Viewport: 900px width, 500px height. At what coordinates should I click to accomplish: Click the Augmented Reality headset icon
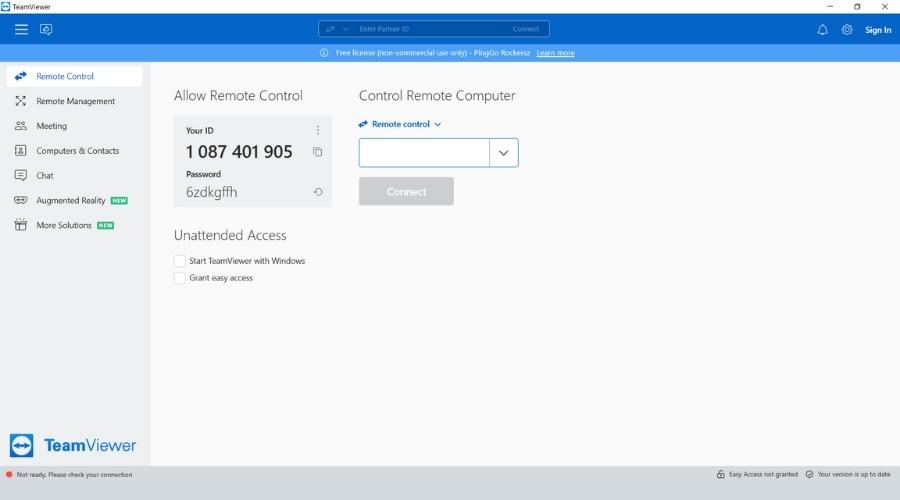21,200
